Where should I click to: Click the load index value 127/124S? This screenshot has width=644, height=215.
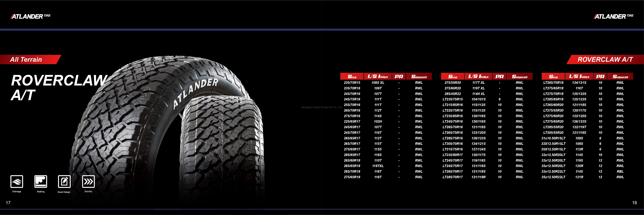click(x=478, y=149)
